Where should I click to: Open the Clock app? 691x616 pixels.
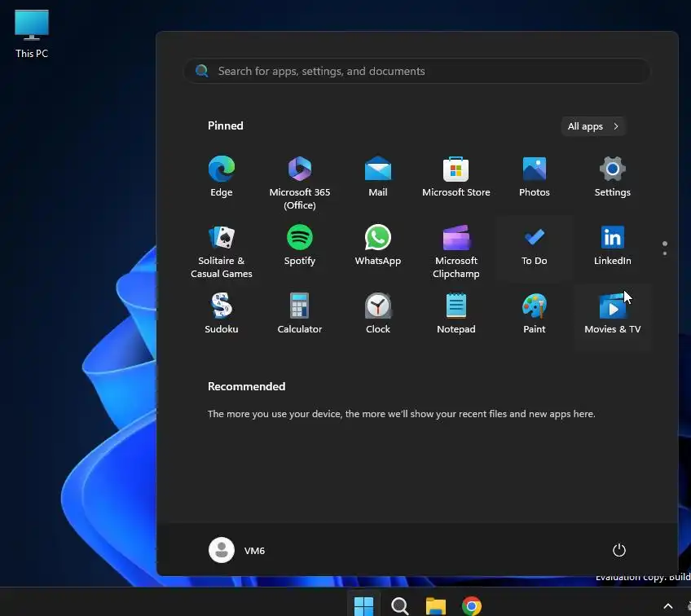377,313
